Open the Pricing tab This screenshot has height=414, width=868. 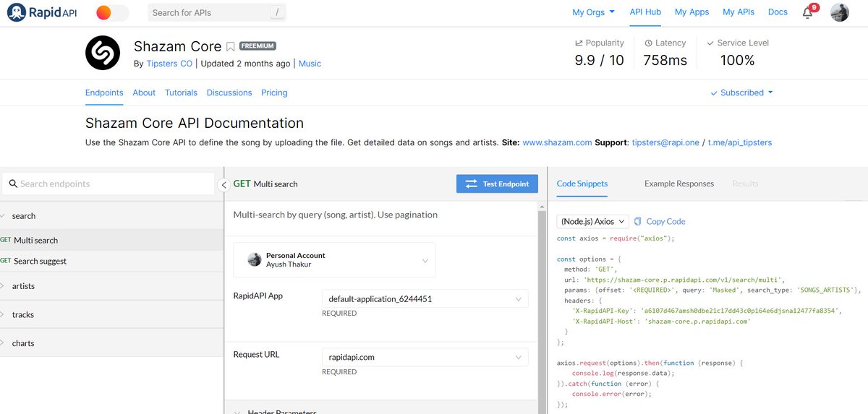click(x=274, y=92)
